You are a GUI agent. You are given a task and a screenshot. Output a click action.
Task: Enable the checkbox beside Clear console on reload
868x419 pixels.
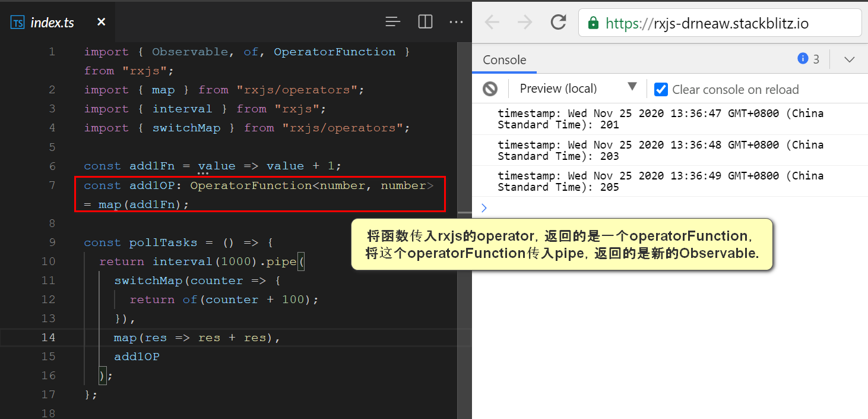point(661,89)
